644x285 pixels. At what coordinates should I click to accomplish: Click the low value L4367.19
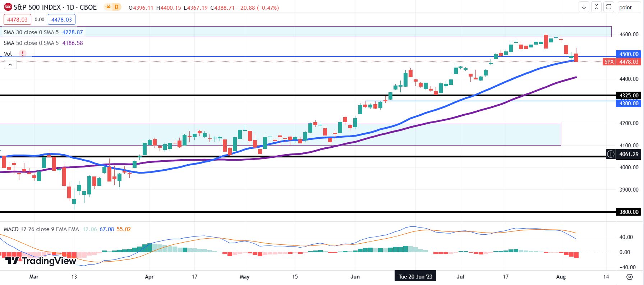[196, 8]
